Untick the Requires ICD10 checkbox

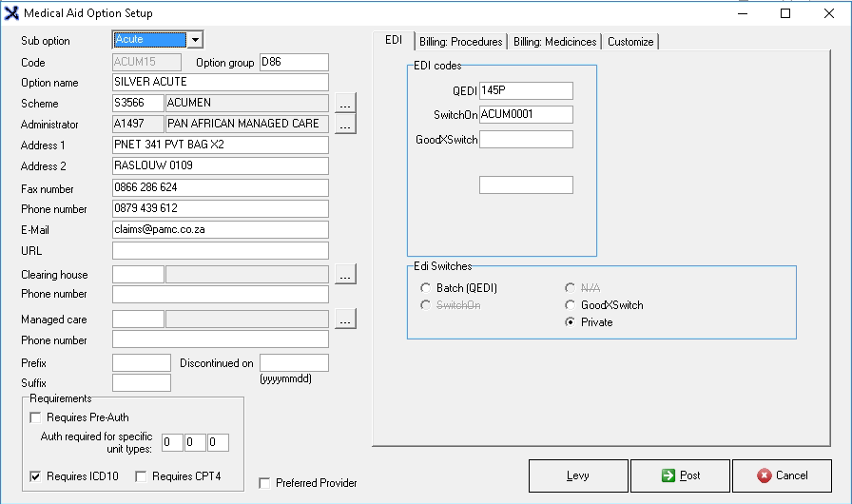coord(37,476)
